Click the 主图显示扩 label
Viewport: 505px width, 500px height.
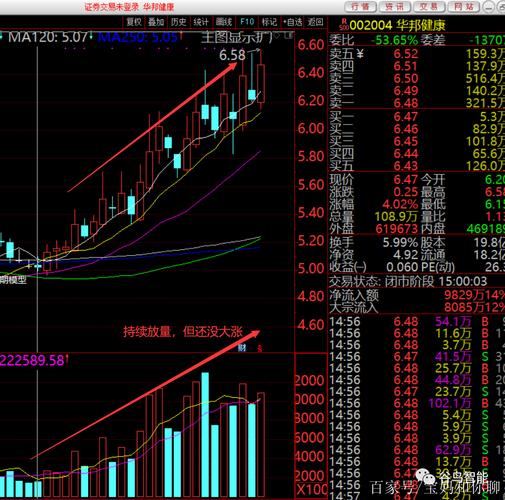pyautogui.click(x=237, y=37)
